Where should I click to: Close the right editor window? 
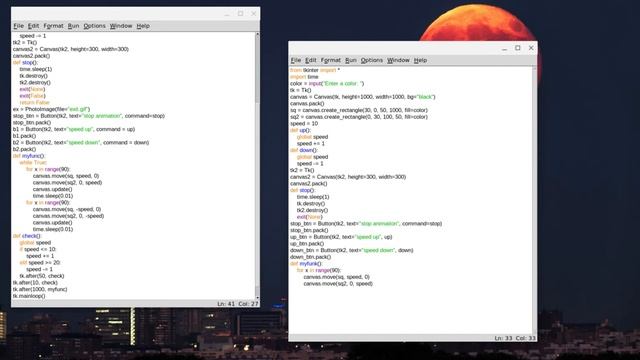(x=531, y=48)
